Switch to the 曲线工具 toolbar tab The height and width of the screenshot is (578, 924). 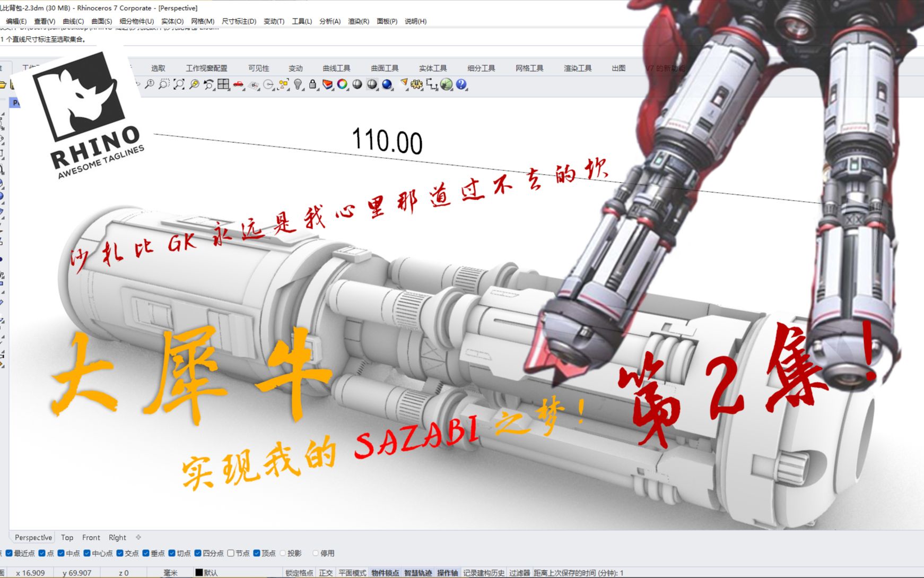click(x=336, y=68)
